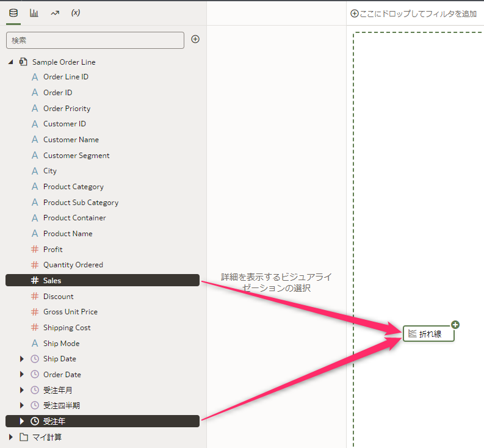The width and height of the screenshot is (484, 448).
Task: Switch to the Visualizations chart tab
Action: 34,13
